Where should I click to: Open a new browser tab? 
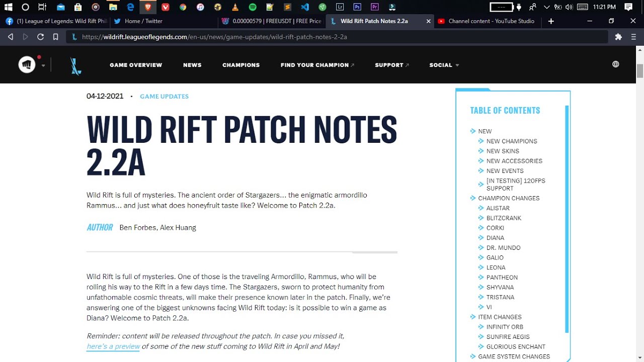551,21
